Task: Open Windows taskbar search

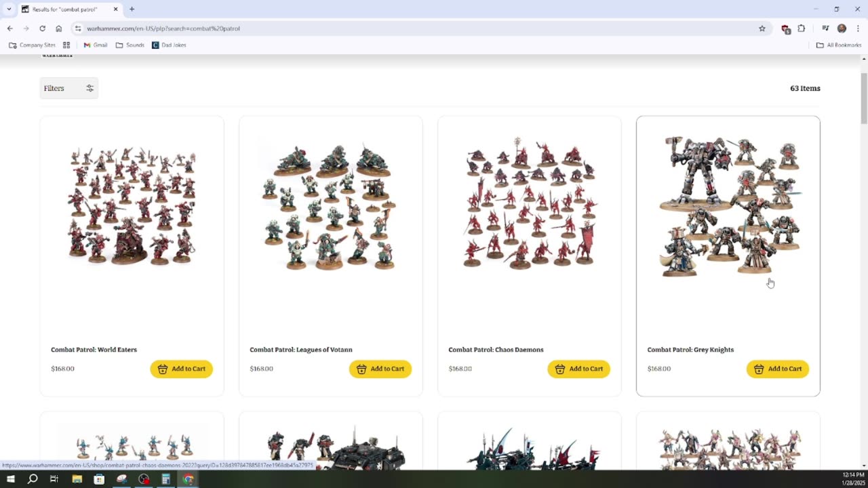Action: (x=33, y=479)
